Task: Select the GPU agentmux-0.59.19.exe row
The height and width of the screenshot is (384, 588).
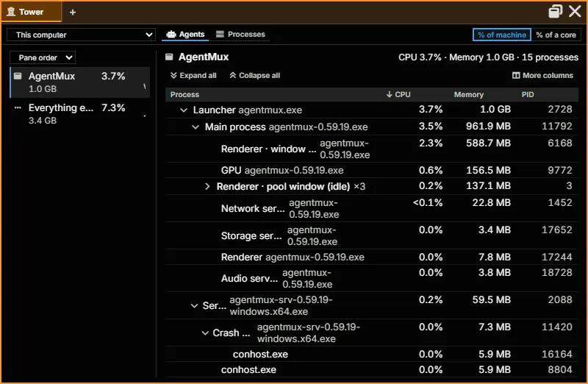Action: (372, 170)
